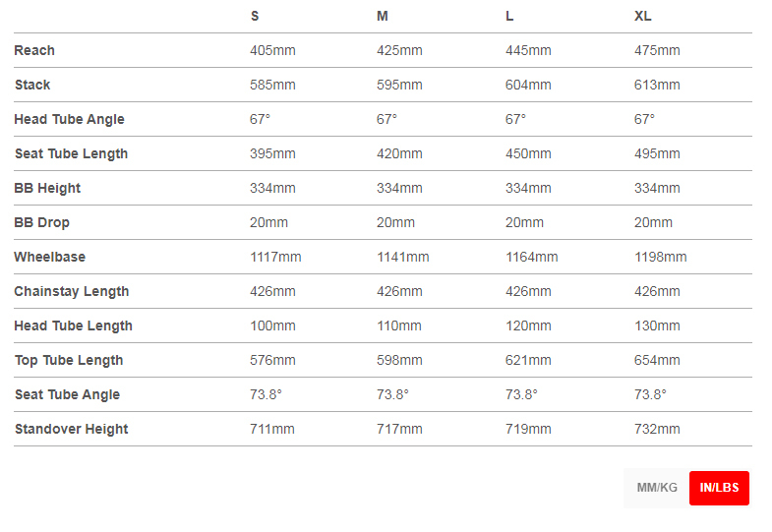Switch units to IN/LBS

719,488
